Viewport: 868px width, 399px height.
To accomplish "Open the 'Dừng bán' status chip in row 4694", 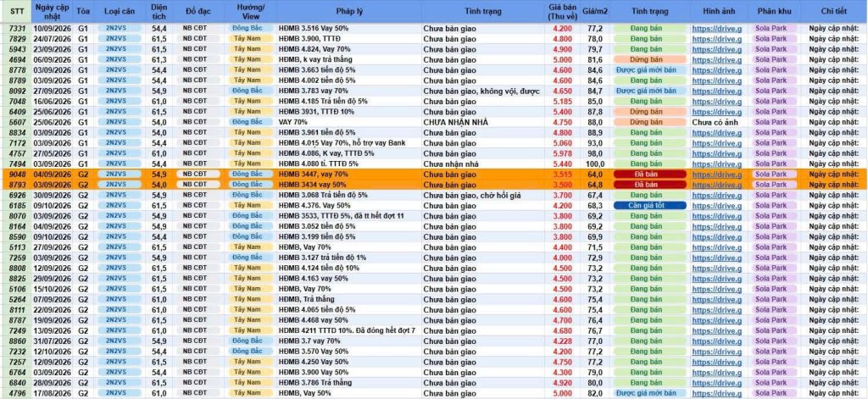I will [x=649, y=59].
